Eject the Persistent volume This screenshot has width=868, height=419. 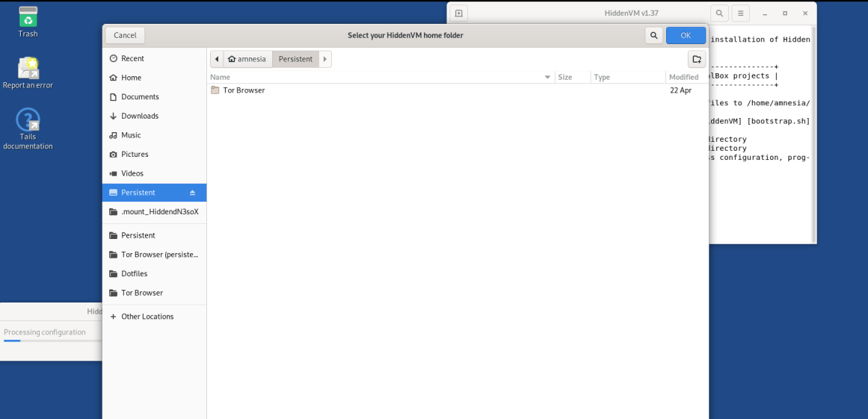192,193
